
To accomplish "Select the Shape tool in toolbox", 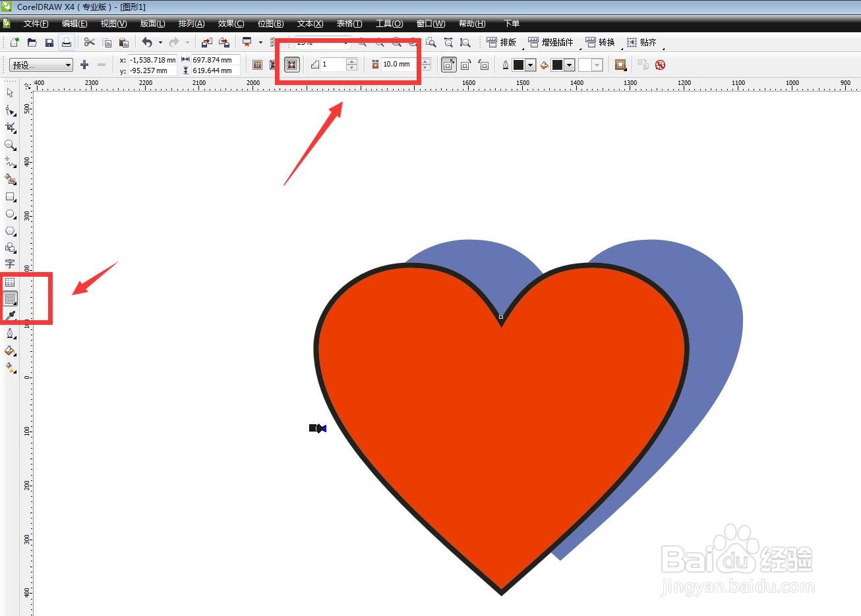I will 10,110.
